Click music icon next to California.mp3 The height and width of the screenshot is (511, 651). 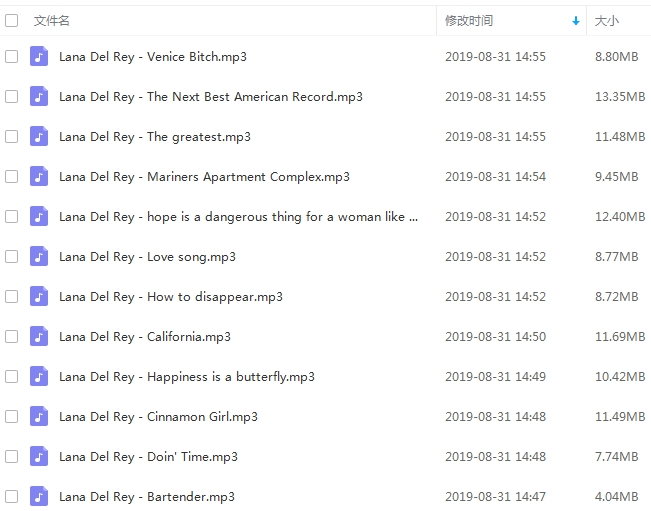tap(39, 337)
